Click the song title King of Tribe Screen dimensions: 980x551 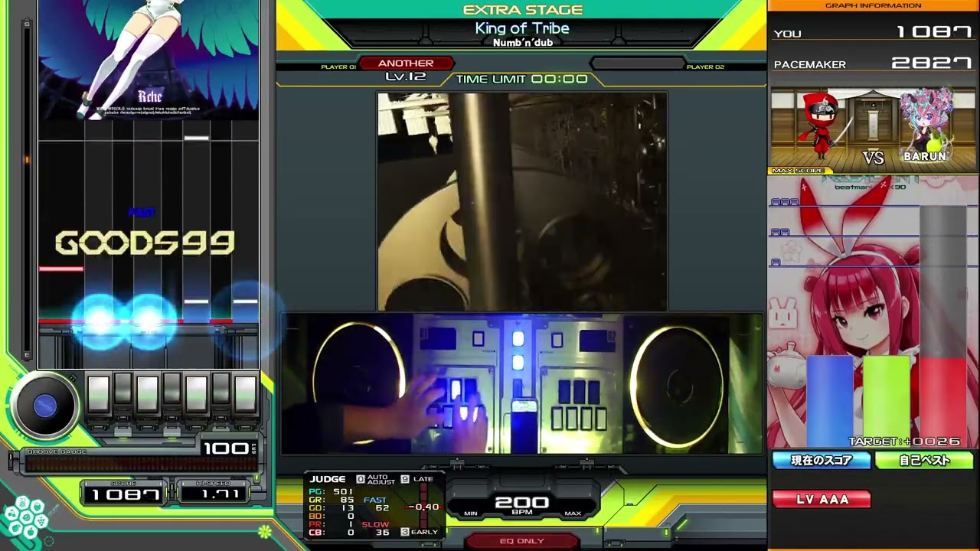click(522, 28)
